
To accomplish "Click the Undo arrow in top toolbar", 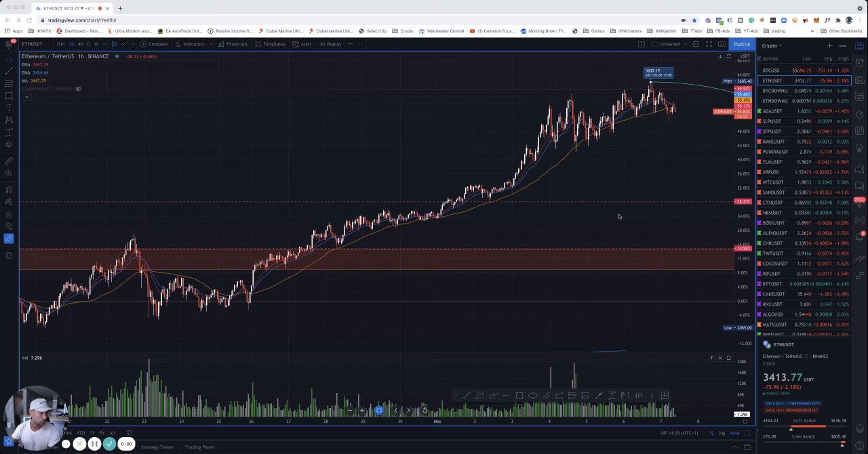I will tap(351, 44).
